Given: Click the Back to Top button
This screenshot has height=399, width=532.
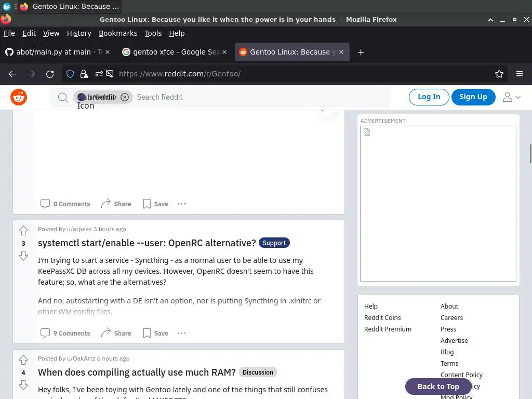Looking at the screenshot, I should click(438, 387).
